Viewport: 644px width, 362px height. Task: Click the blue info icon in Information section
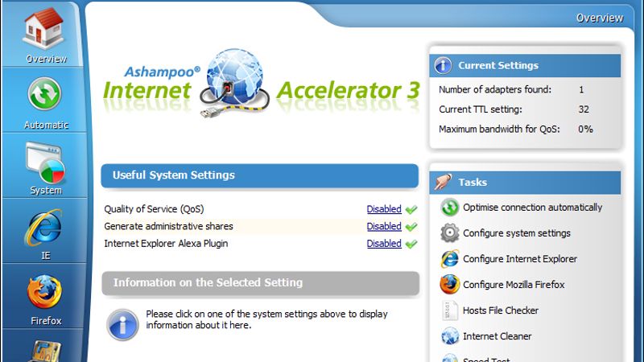coord(122,325)
